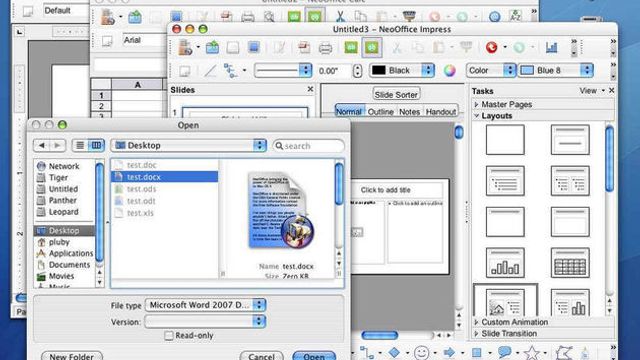Click the Edit Points tool icon
Screen dimensions: 640x360
564,352
